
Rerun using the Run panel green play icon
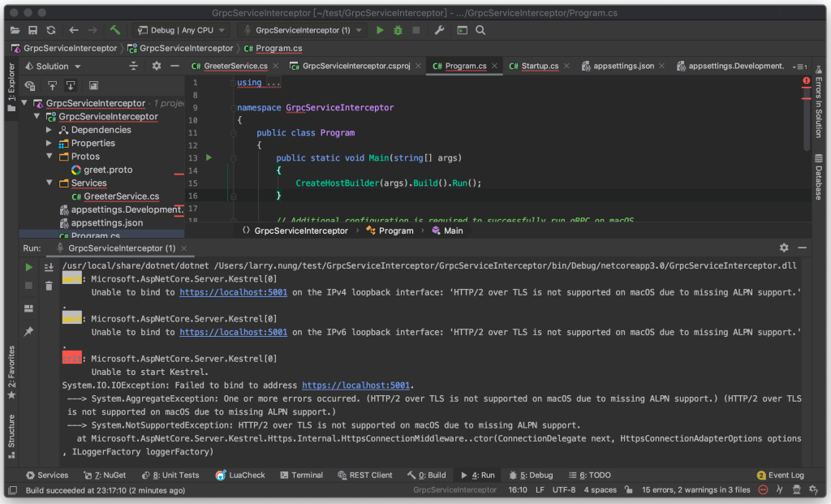click(x=28, y=267)
